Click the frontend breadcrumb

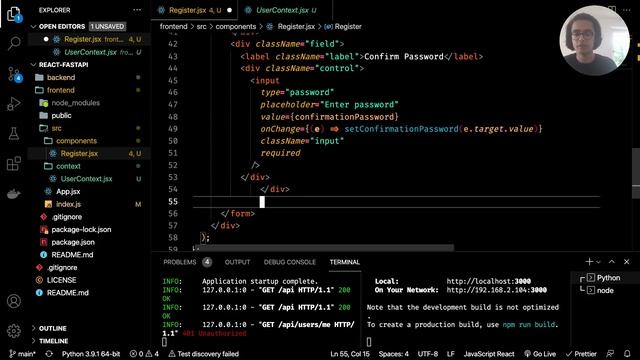point(173,27)
